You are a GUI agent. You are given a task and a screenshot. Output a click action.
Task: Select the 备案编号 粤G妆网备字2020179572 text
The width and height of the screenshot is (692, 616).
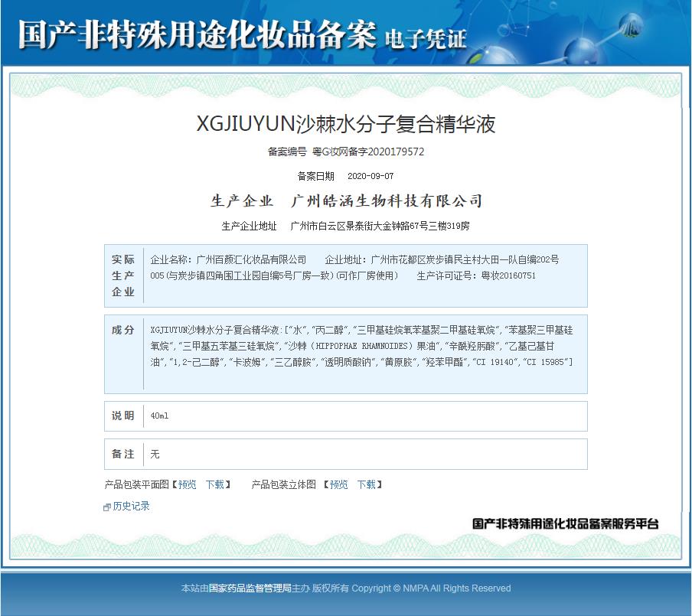pyautogui.click(x=345, y=152)
